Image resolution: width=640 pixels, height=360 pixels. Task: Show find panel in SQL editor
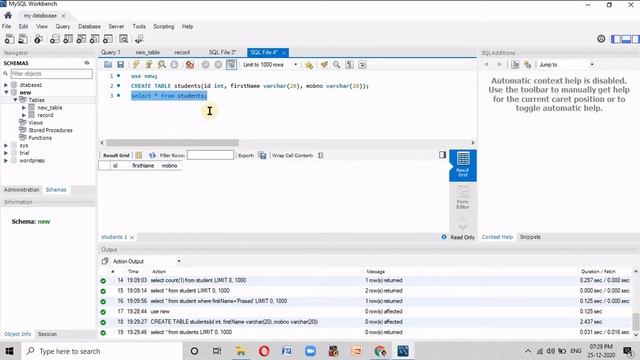click(336, 64)
